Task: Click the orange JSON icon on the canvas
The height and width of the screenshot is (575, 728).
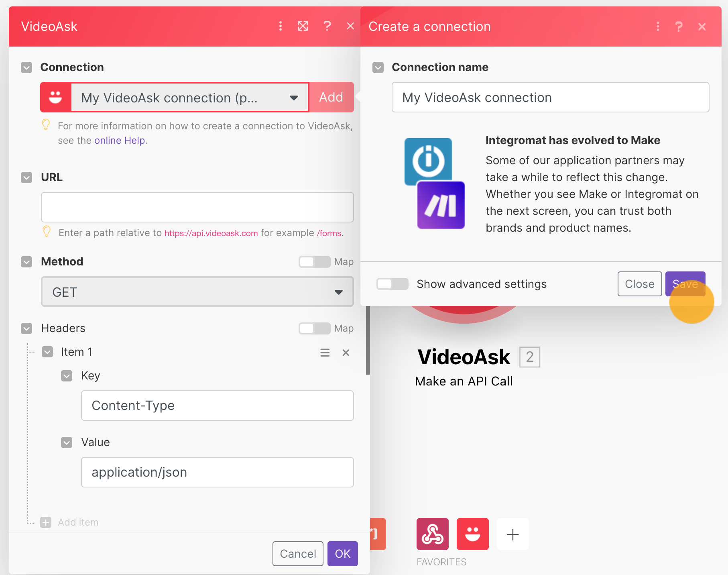Action: click(378, 534)
